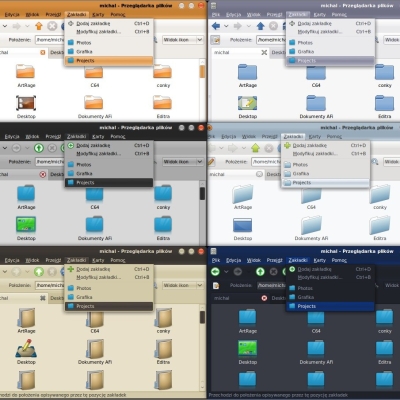Click Forward arrow in purple-gray window

tap(238, 26)
